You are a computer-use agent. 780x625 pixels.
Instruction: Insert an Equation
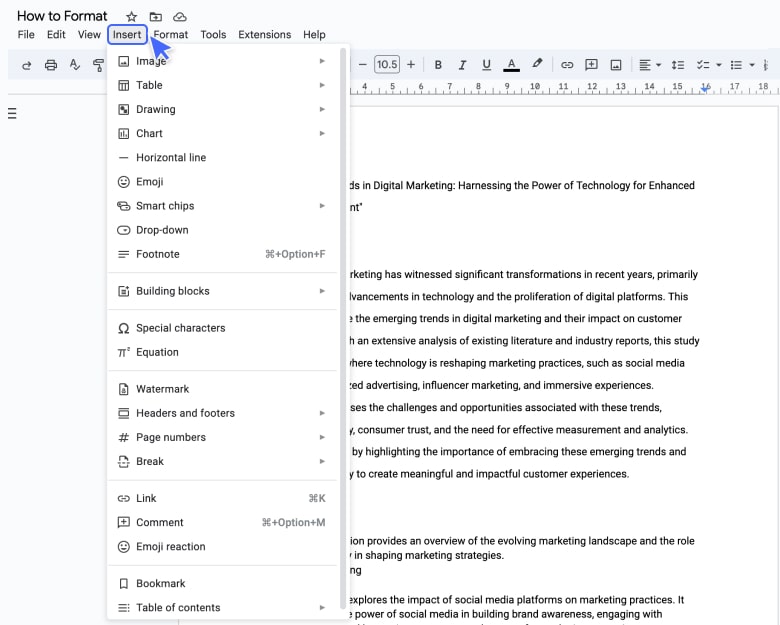222,352
